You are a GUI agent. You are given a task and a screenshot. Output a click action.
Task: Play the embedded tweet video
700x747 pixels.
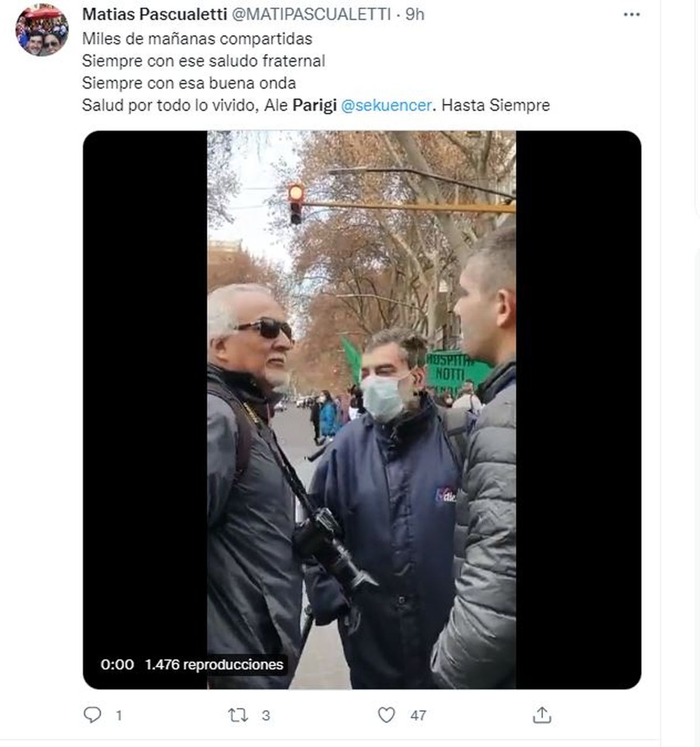click(362, 410)
